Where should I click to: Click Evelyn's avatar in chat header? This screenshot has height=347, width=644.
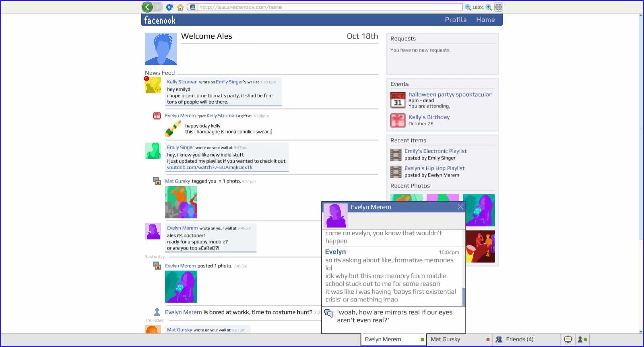336,215
